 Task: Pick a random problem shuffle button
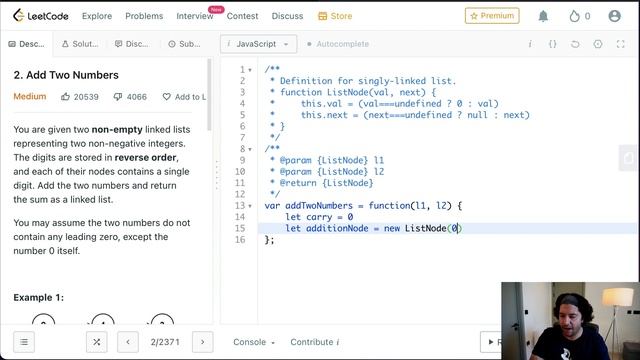97,342
